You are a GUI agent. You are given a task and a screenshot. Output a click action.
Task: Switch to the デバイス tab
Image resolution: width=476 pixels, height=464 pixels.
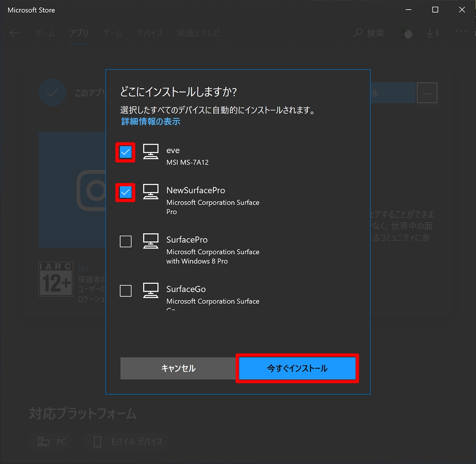tap(150, 33)
